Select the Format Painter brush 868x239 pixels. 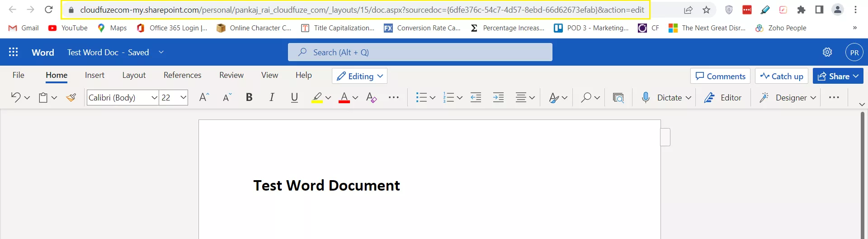(x=71, y=97)
